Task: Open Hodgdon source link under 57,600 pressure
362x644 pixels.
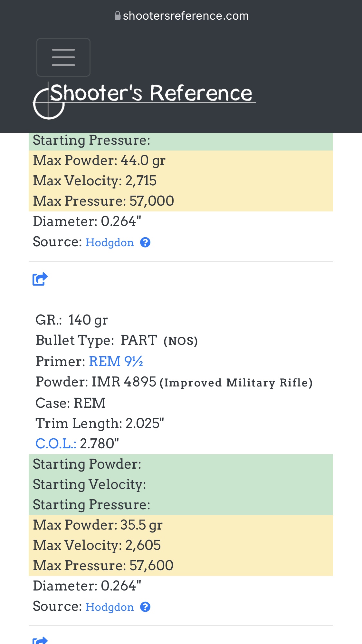Action: 110,607
